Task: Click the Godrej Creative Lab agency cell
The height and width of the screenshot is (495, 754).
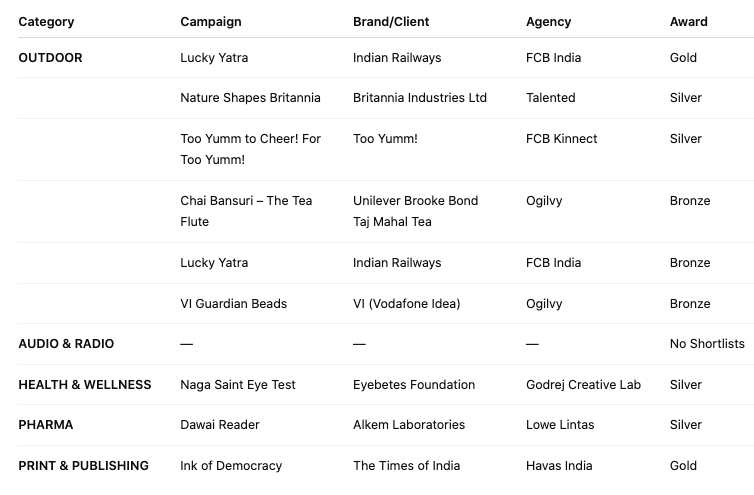Action: [x=583, y=385]
